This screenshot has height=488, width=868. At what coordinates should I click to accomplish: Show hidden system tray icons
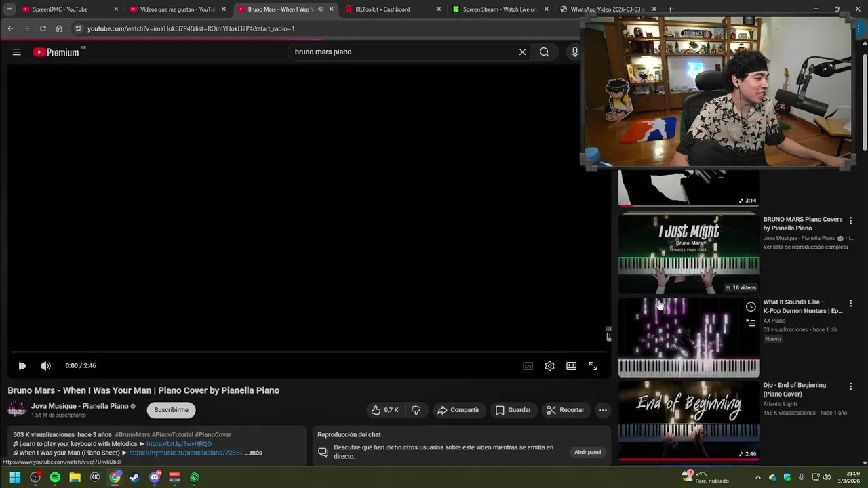[x=757, y=477]
